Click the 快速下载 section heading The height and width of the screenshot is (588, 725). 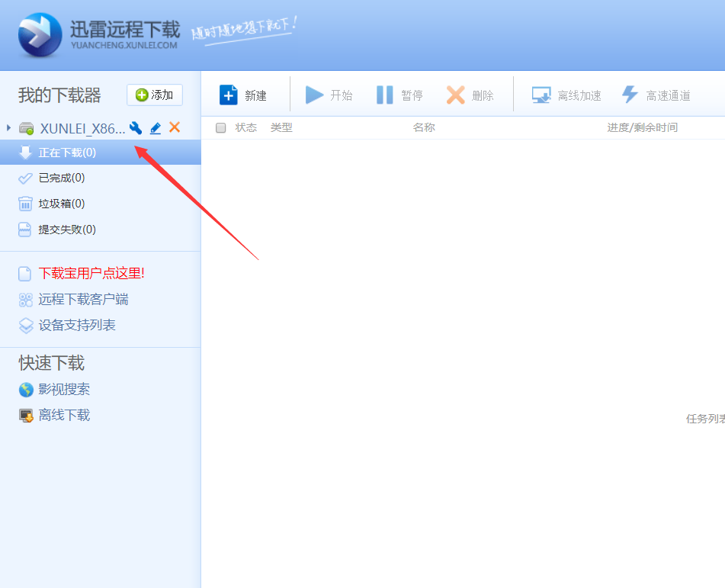point(52,363)
